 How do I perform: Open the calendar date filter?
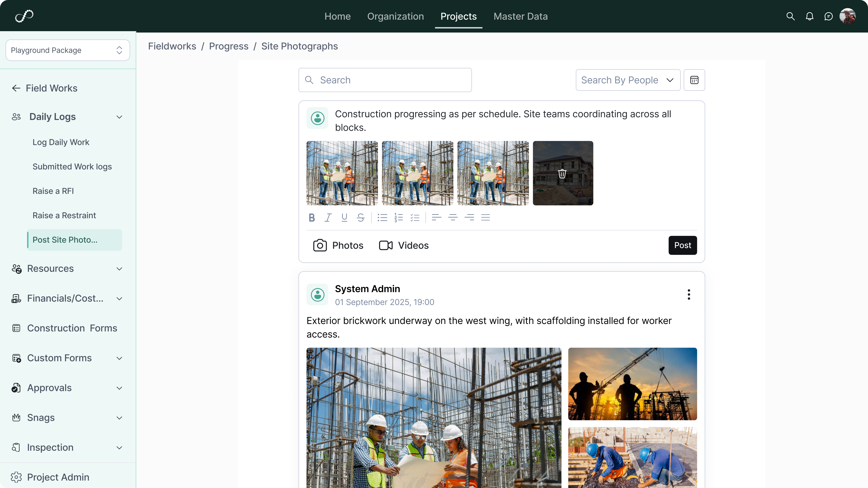(x=694, y=80)
